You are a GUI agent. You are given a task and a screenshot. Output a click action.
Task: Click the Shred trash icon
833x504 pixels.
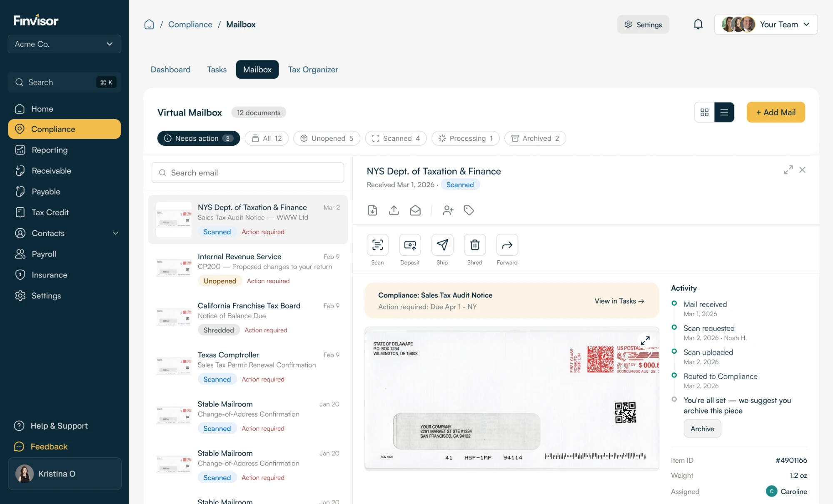click(475, 245)
